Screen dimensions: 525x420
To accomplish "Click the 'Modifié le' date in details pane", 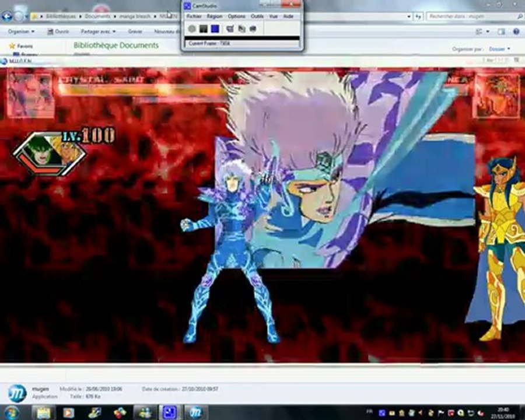I will point(91,389).
